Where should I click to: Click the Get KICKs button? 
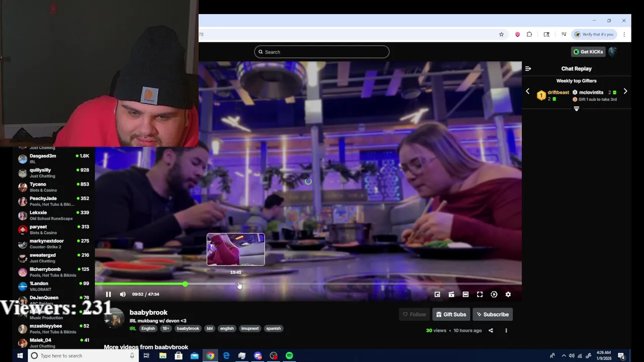(x=588, y=52)
